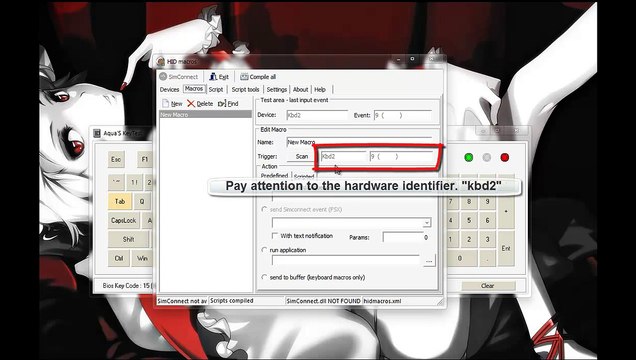
Task: Switch to the Predefined action tab
Action: (x=274, y=176)
